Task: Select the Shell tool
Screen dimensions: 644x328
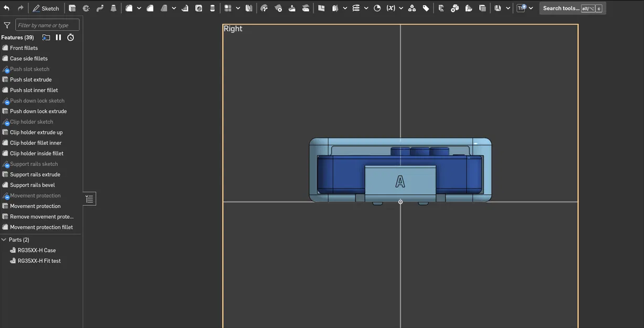Action: 199,8
